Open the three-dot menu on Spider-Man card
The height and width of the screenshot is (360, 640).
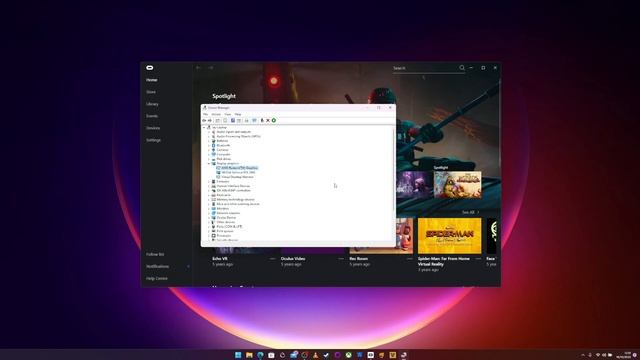(478, 259)
